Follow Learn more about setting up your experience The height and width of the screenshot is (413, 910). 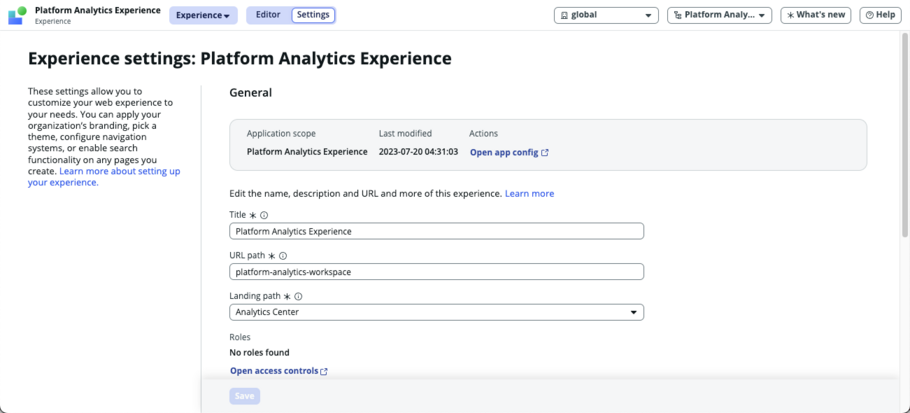104,177
